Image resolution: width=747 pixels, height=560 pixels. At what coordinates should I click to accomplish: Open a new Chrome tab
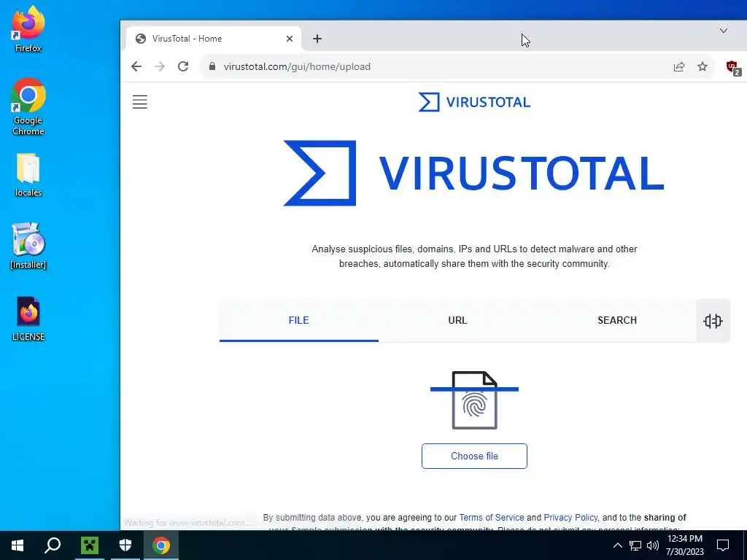coord(317,39)
